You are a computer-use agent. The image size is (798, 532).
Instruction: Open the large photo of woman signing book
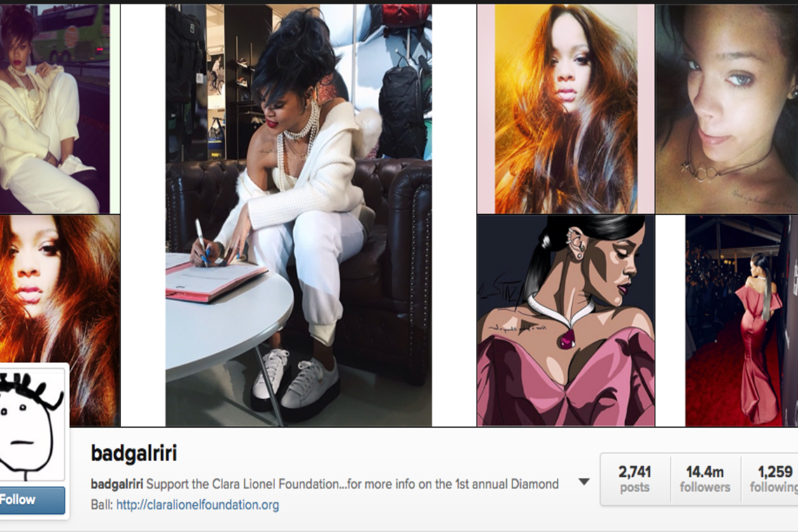(298, 215)
